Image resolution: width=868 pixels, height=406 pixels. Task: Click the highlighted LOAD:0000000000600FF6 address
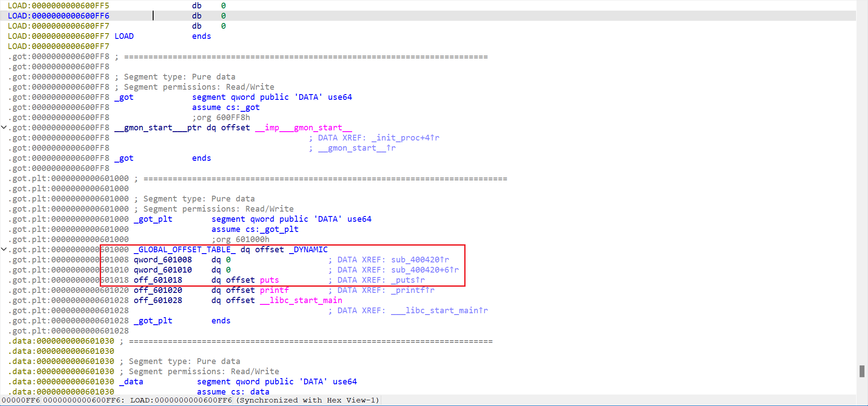click(x=58, y=16)
